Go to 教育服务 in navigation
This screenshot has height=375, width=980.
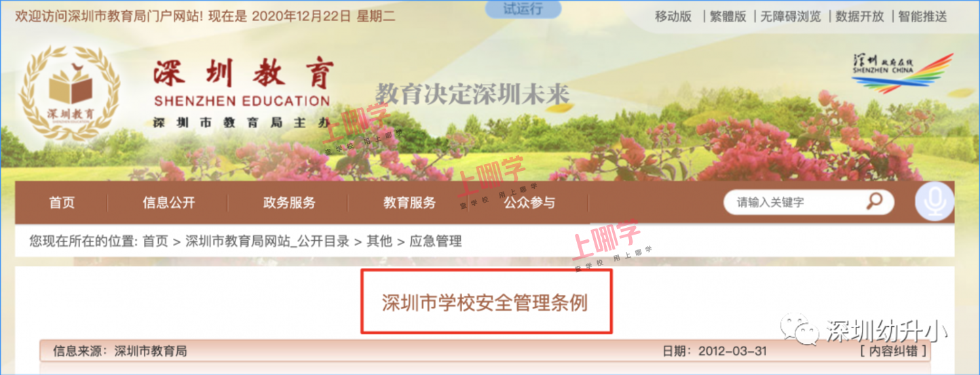(x=409, y=202)
